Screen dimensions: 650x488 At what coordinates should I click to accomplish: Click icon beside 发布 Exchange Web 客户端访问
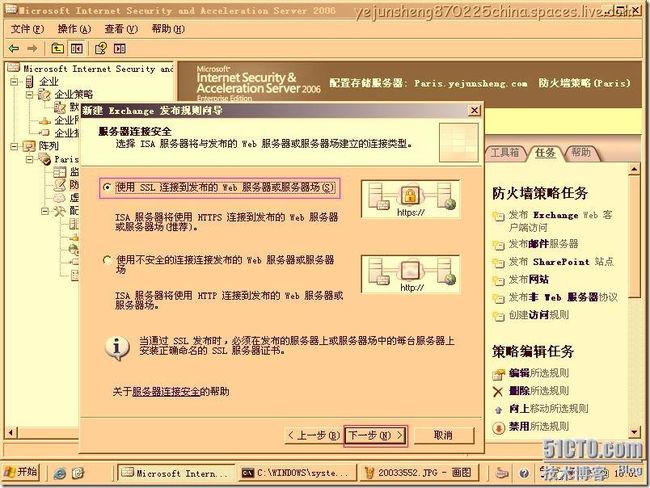pos(498,216)
